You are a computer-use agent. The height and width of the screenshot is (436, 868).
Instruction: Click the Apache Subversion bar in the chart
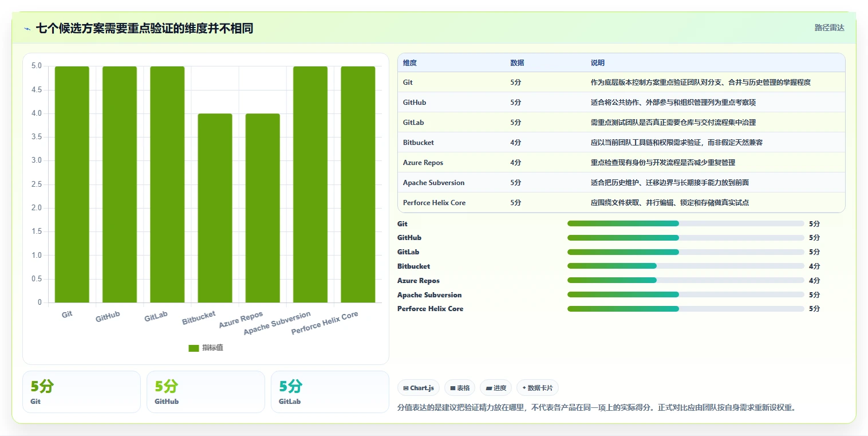pyautogui.click(x=310, y=184)
